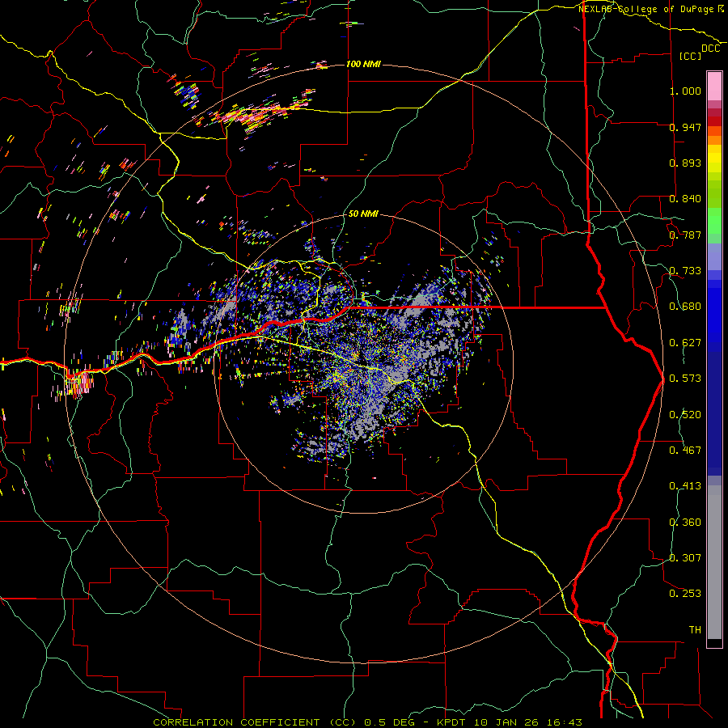
Task: Click the 0.627 color scale value
Action: pos(685,343)
